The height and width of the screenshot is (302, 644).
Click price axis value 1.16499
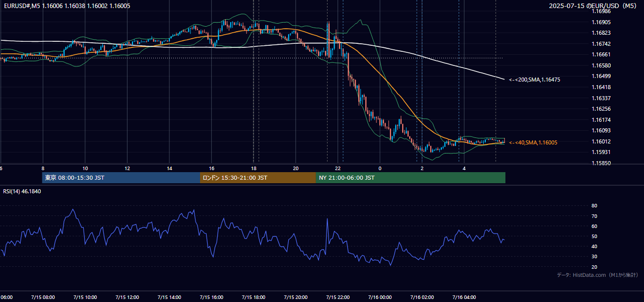[601, 77]
